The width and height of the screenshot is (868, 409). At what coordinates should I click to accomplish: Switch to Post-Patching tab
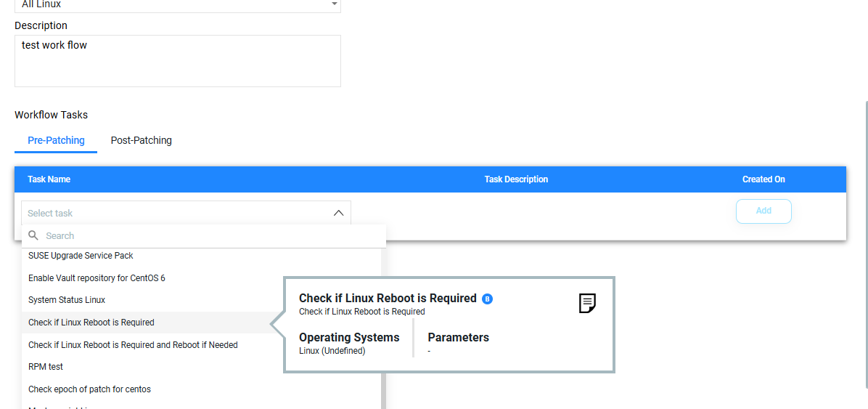coord(142,140)
